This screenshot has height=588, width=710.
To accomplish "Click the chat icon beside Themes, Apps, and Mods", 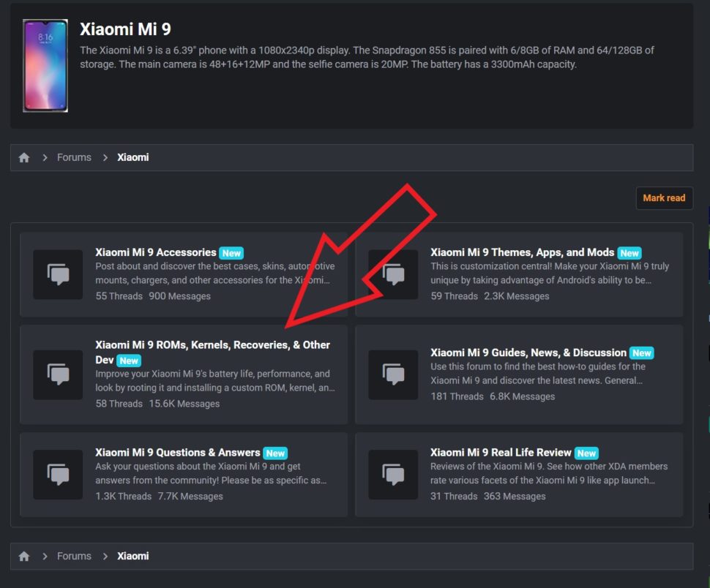I will point(393,274).
